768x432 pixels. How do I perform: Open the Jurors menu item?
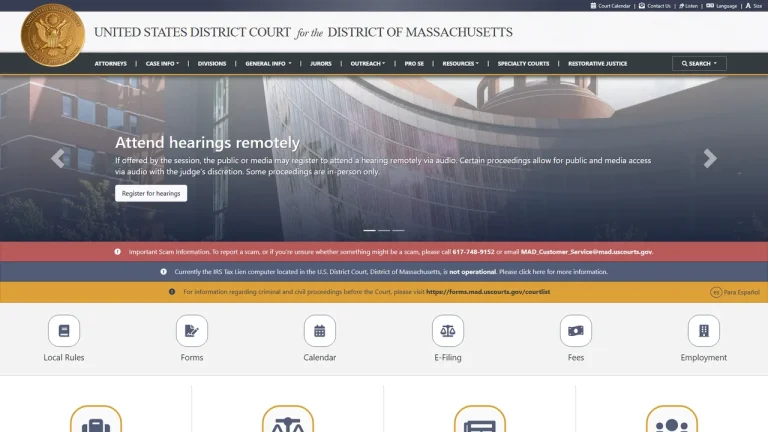[x=321, y=64]
